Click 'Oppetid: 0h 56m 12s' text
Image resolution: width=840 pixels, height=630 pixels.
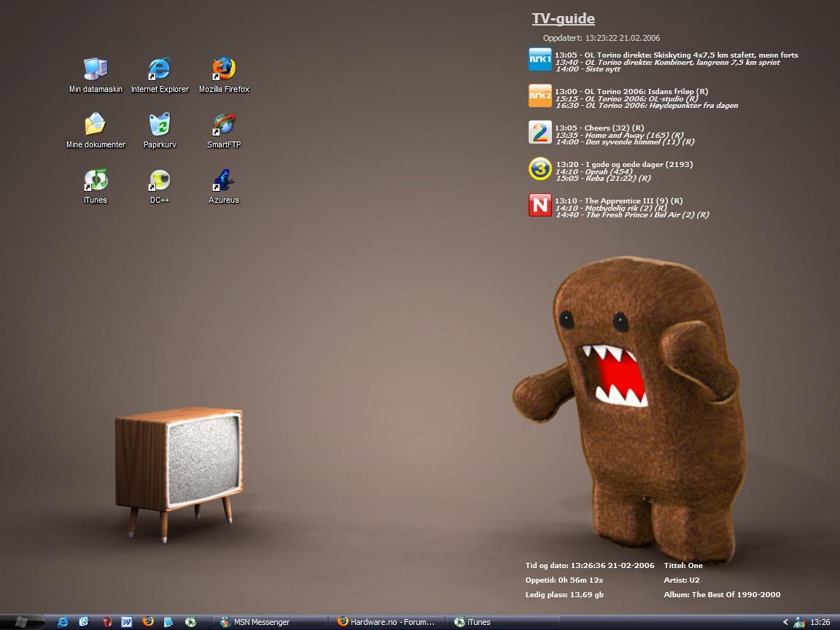[x=564, y=580]
